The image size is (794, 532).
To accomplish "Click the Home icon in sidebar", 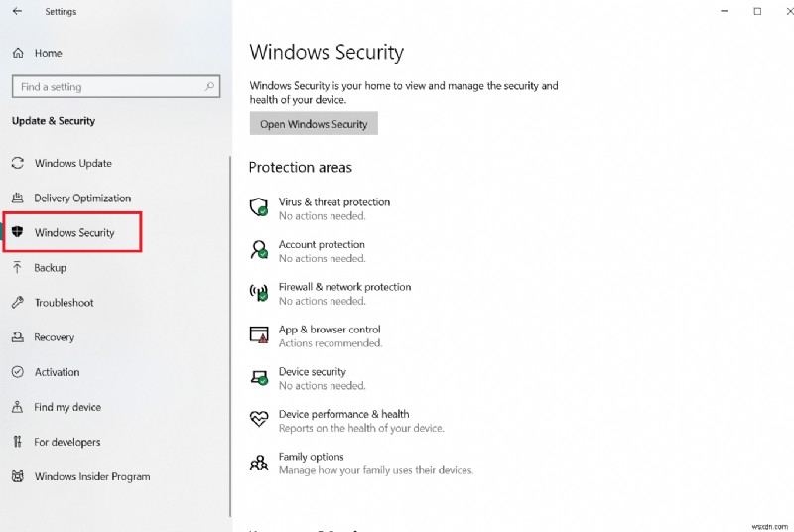I will tap(17, 53).
